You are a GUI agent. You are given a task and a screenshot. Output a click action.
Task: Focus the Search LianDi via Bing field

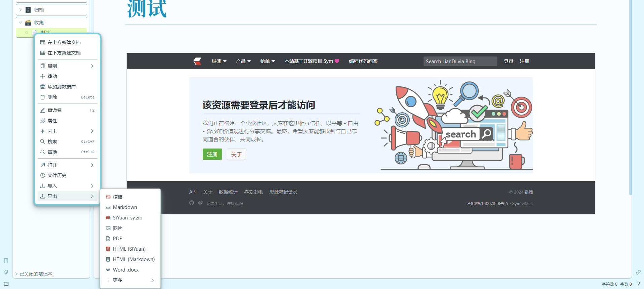pyautogui.click(x=460, y=61)
